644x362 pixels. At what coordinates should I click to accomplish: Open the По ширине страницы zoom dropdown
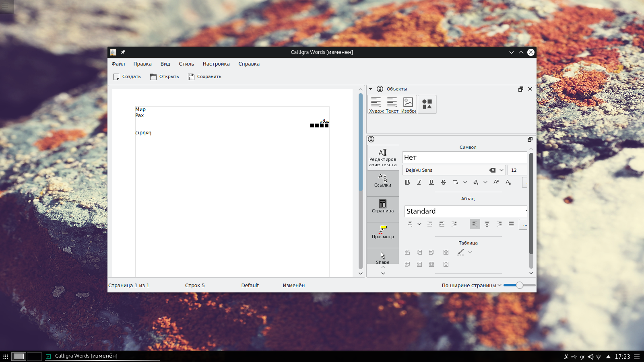[471, 285]
